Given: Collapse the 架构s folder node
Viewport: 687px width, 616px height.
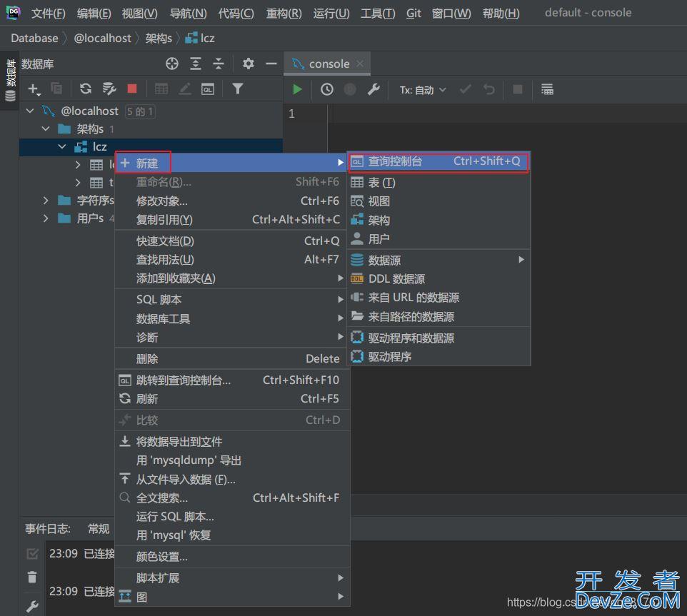Looking at the screenshot, I should (x=46, y=128).
